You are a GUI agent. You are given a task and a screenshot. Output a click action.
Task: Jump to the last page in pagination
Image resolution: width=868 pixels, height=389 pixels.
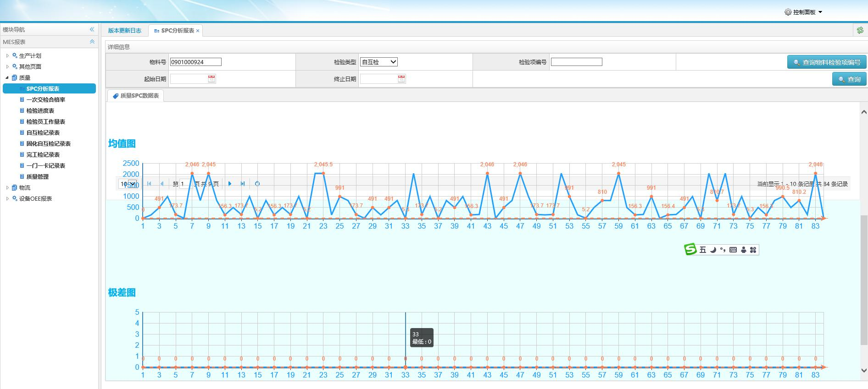point(243,184)
